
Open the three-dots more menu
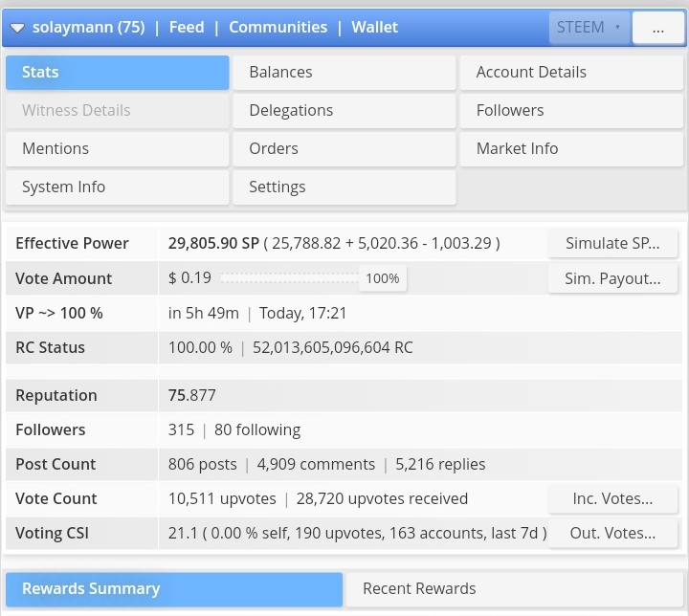(x=657, y=28)
